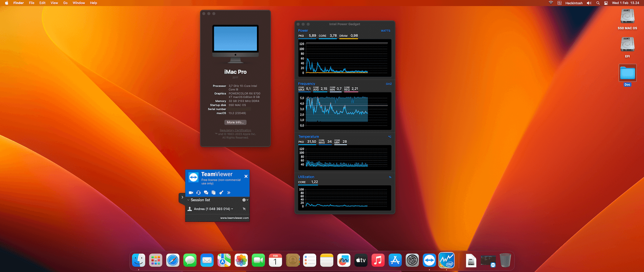644x272 pixels.
Task: Collapse the Session list section
Action: click(x=189, y=200)
